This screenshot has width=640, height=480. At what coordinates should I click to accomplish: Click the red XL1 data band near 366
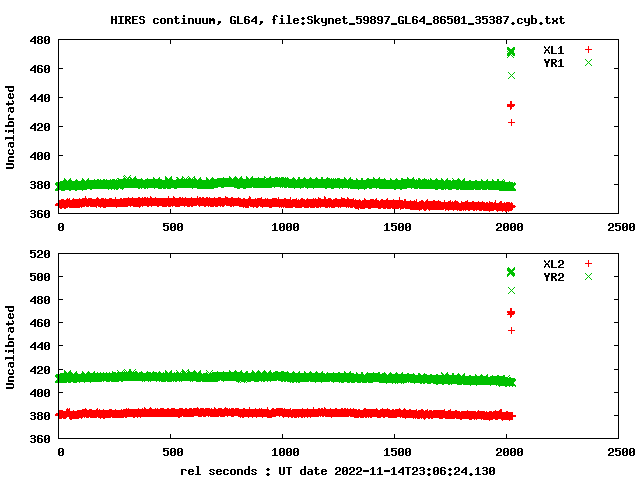[286, 202]
